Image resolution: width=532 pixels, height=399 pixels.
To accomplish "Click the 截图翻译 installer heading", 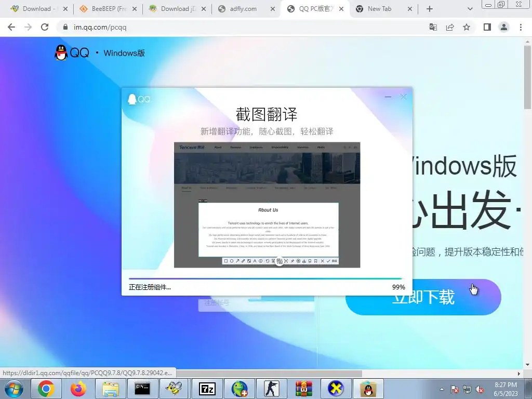I will 267,114.
